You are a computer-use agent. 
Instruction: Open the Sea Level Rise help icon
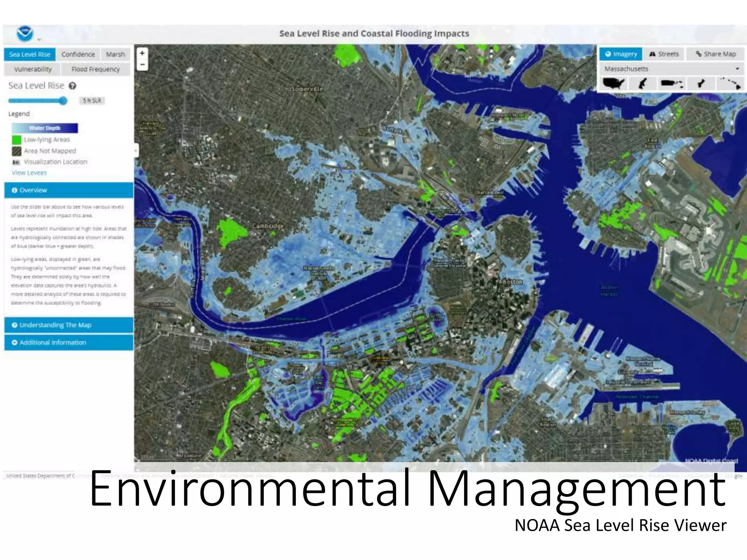coord(73,86)
